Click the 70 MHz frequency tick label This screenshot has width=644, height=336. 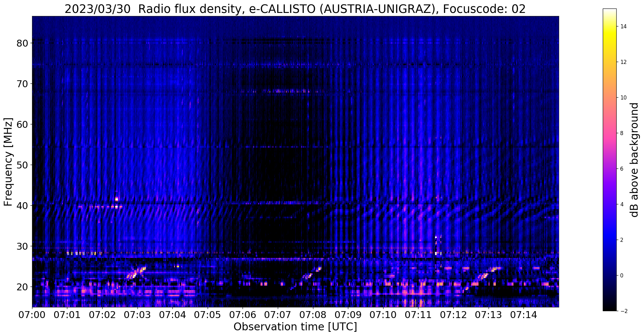(22, 84)
